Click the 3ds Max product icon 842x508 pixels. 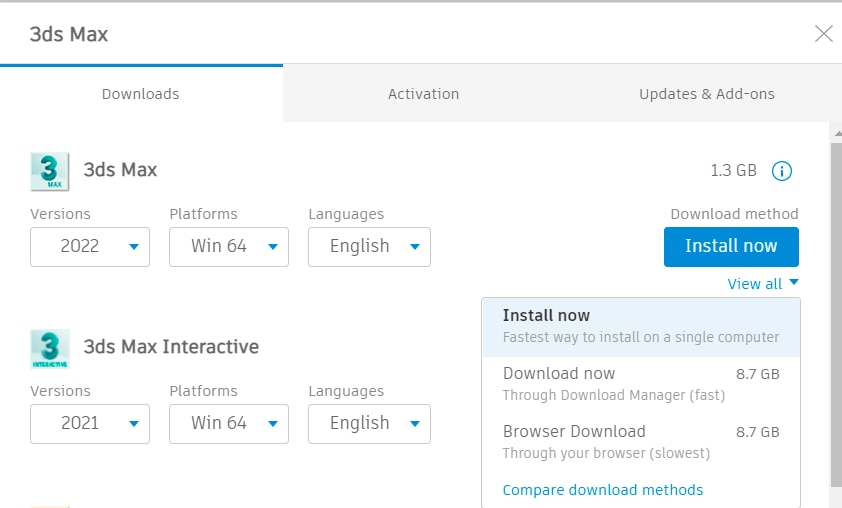[50, 171]
